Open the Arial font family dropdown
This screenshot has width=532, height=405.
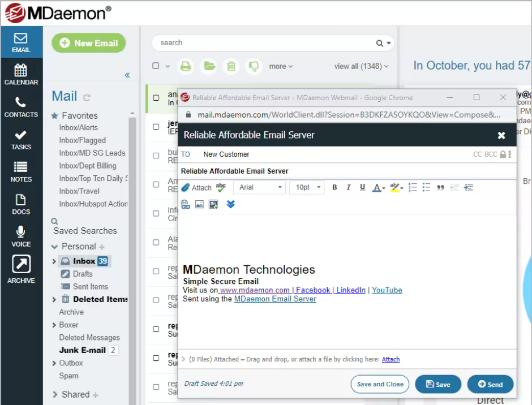click(260, 187)
